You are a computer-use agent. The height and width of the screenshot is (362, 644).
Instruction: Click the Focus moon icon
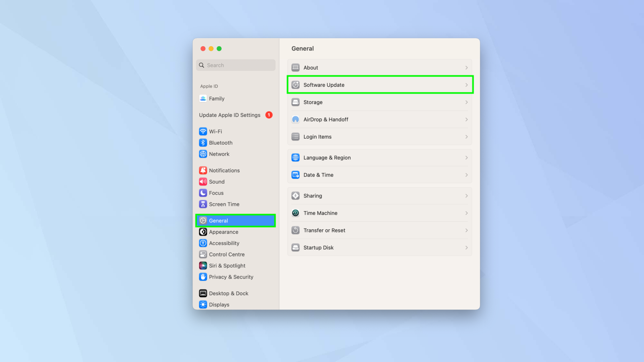203,193
